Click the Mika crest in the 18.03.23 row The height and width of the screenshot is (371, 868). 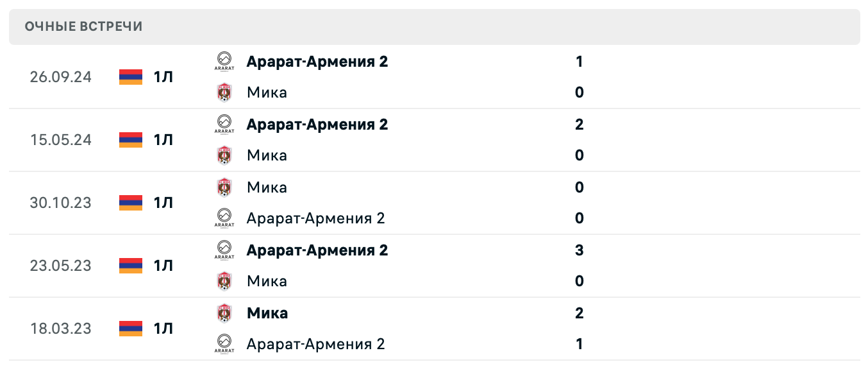[x=224, y=313]
